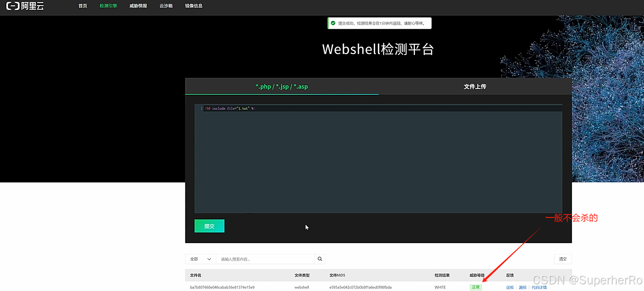Open the 镜像信息 menu item

[x=194, y=6]
